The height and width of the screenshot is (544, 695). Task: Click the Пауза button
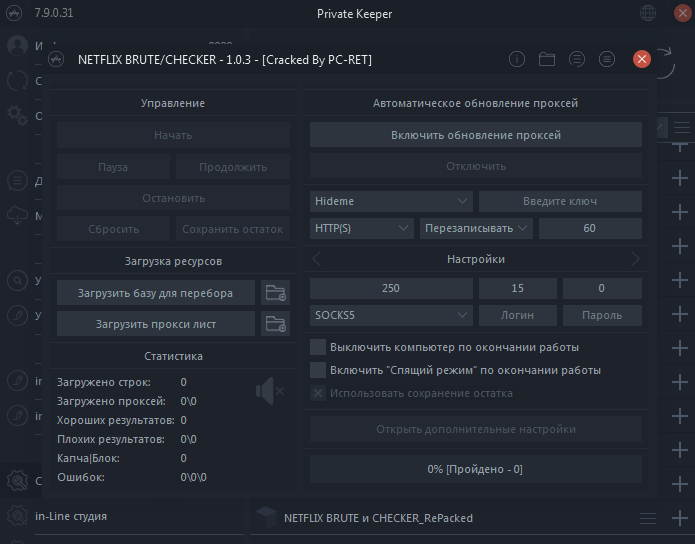113,167
